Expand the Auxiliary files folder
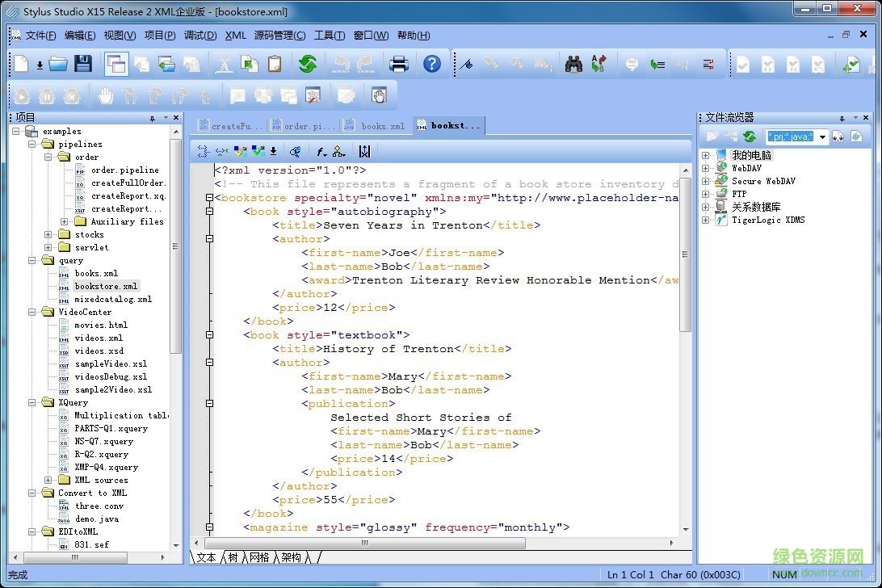882x588 pixels. (65, 222)
